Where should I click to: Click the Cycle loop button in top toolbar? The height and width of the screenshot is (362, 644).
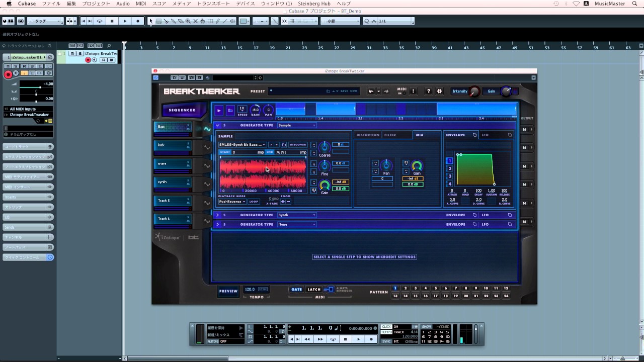tap(99, 21)
